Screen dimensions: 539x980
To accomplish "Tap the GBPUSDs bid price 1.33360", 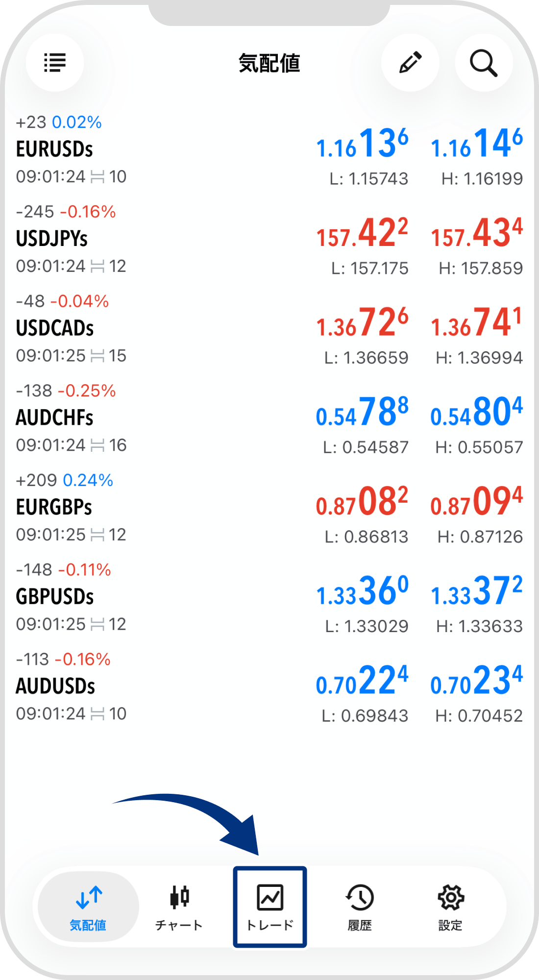I will coord(362,591).
